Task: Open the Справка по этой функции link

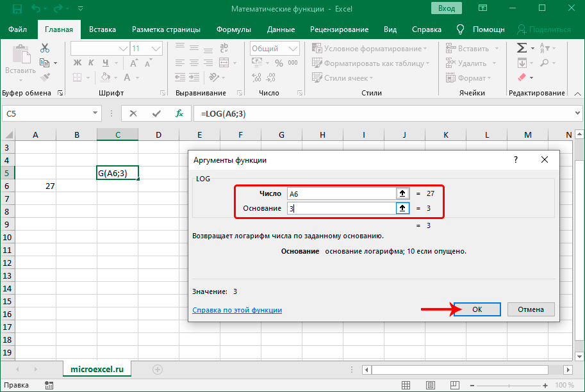Action: 237,310
